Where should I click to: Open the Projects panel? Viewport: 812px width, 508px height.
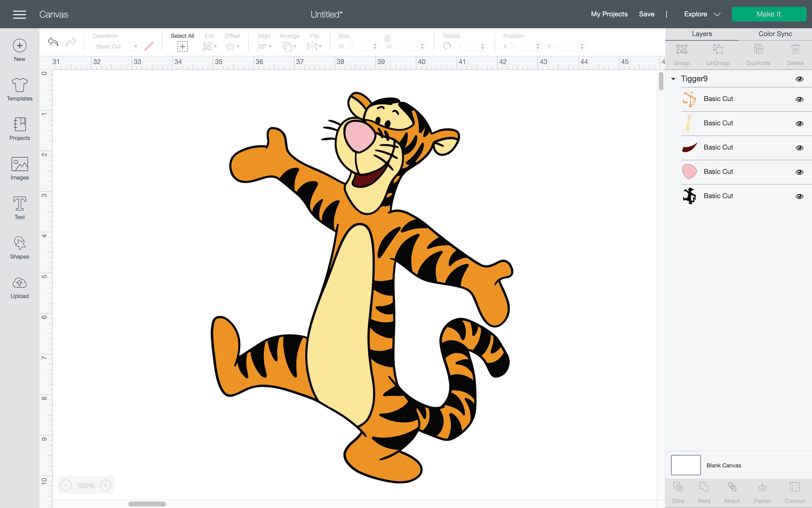point(19,129)
